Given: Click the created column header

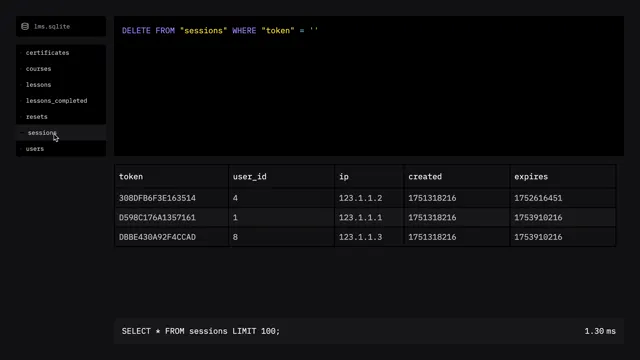Looking at the screenshot, I should 457,177.
